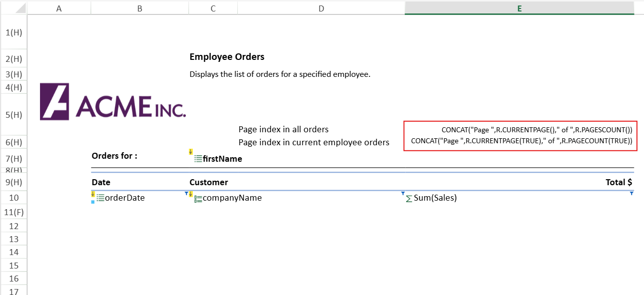The height and width of the screenshot is (295, 644).
Task: Click the list icon next to orderDate
Action: tap(100, 198)
